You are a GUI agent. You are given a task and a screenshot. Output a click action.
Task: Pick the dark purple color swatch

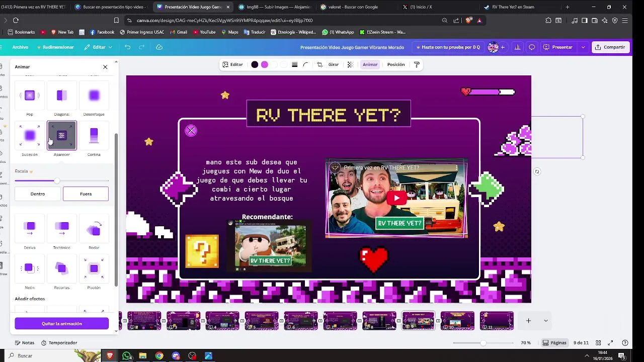click(x=255, y=64)
